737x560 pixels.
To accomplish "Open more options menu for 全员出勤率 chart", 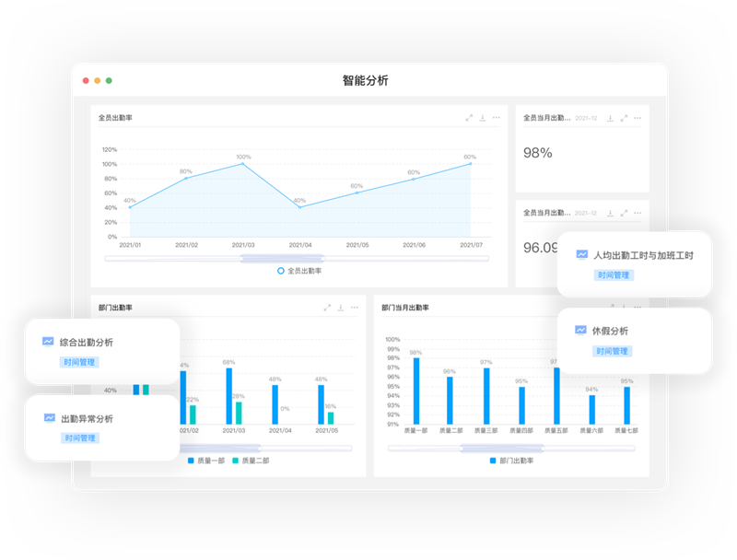I will (497, 118).
